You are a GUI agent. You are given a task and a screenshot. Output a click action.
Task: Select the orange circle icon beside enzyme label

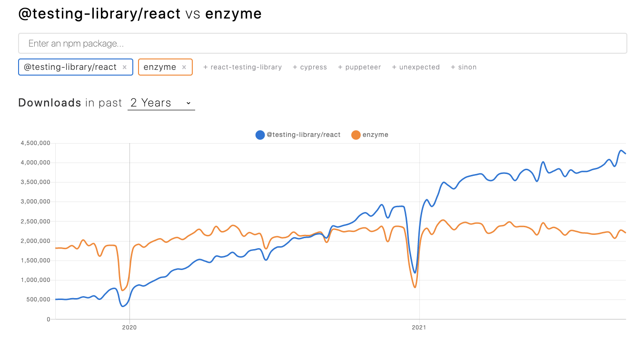tap(357, 135)
